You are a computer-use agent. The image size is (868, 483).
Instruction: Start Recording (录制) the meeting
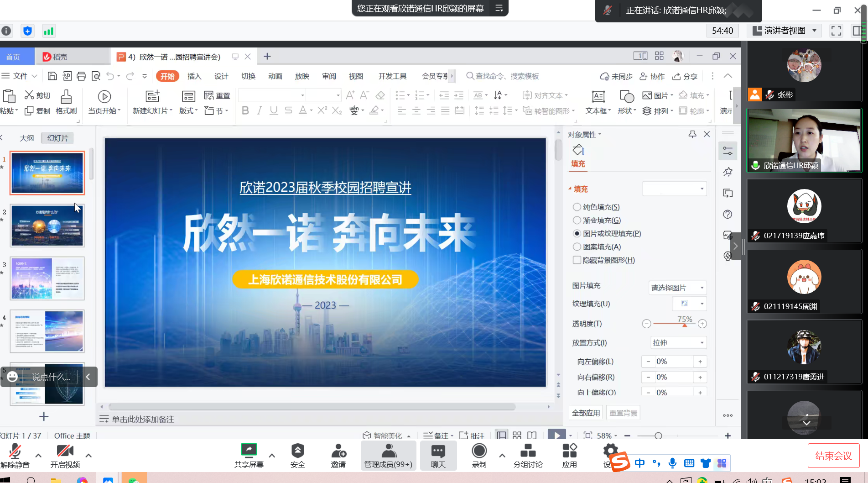[x=479, y=456]
